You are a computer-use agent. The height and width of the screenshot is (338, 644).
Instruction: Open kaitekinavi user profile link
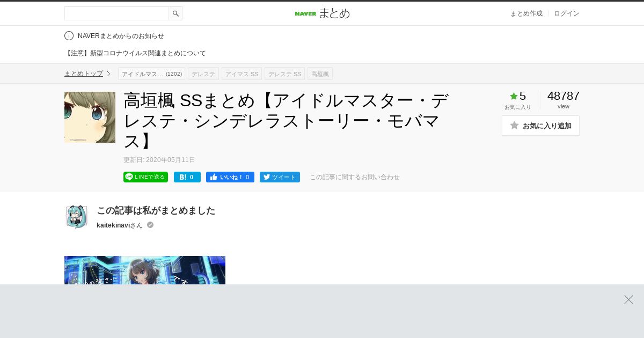pos(113,225)
